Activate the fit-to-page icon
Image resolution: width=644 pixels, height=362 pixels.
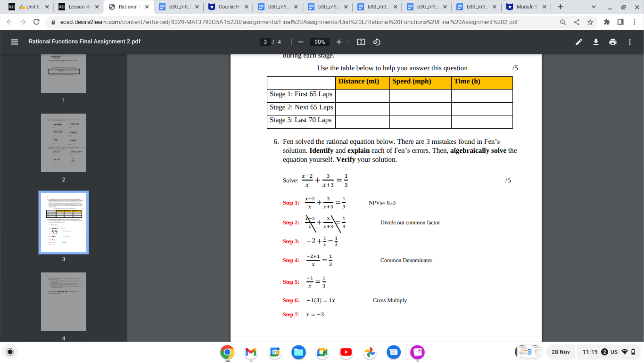point(361,42)
